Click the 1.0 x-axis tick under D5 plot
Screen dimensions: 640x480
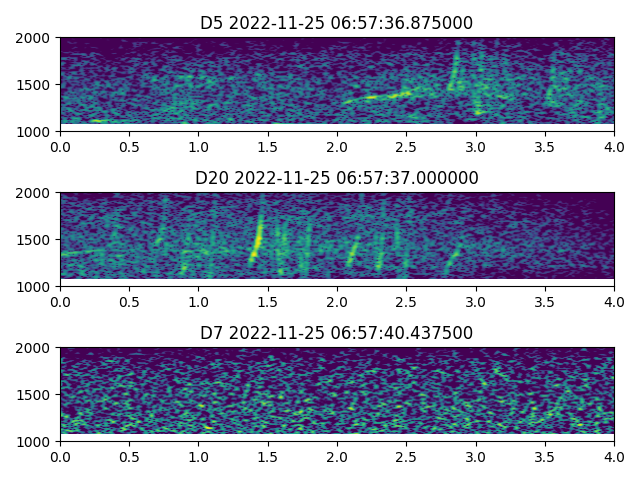[x=198, y=146]
